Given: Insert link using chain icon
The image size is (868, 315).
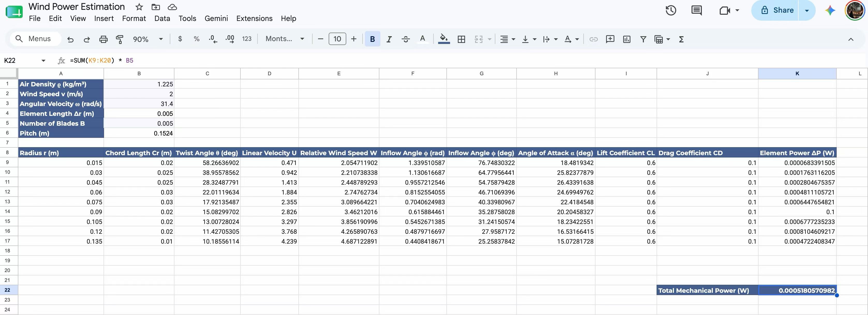Looking at the screenshot, I should [x=593, y=39].
